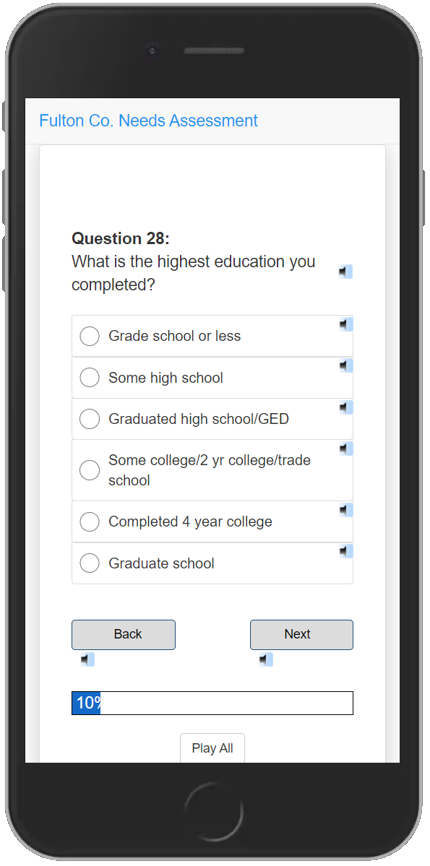Click speaker icon under Next button
This screenshot has width=430, height=866.
point(266,659)
